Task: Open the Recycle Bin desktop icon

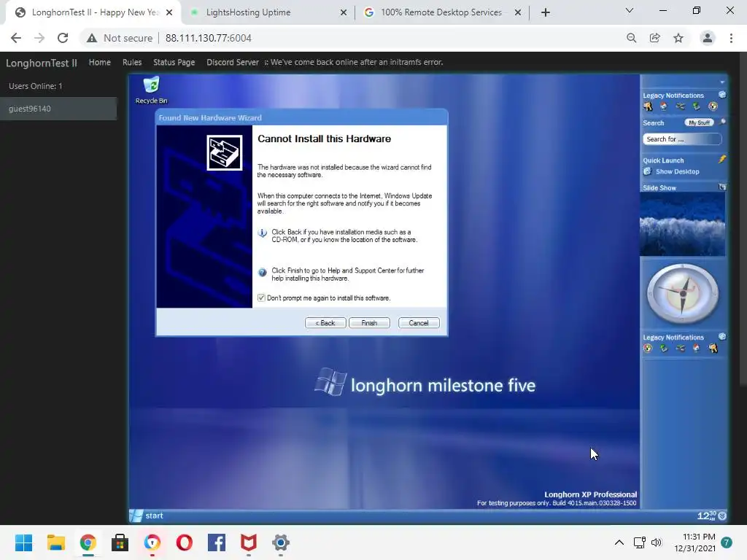Action: pos(151,90)
